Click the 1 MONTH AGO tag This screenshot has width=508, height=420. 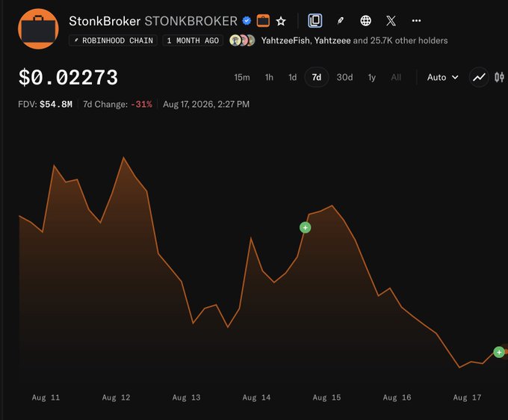[x=193, y=40]
